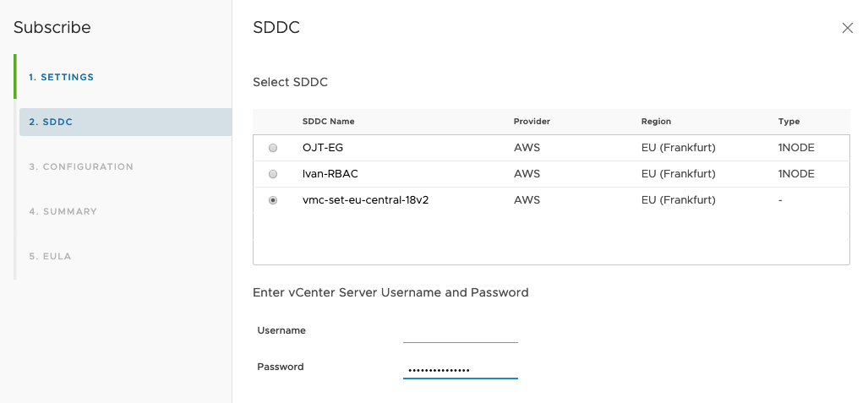Click into the Password field
This screenshot has width=868, height=403.
(461, 369)
